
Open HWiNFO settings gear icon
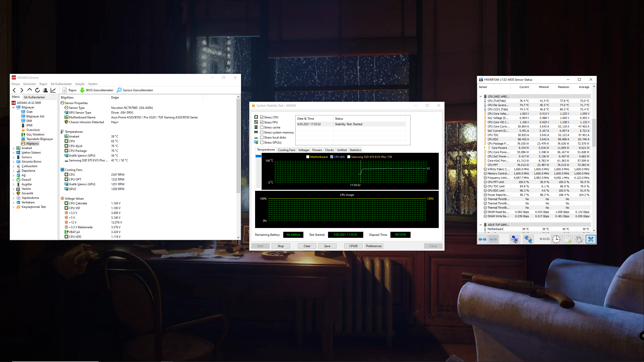579,239
